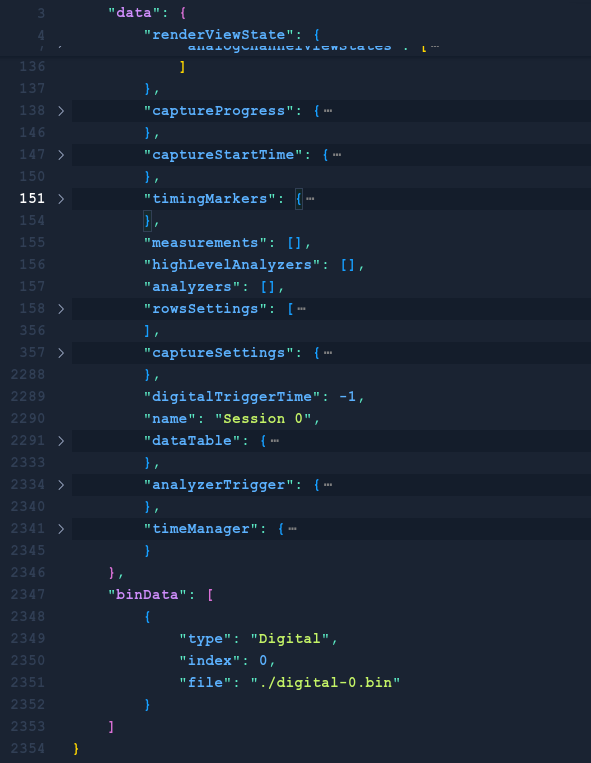Click the empty array after "measurements"

[294, 243]
